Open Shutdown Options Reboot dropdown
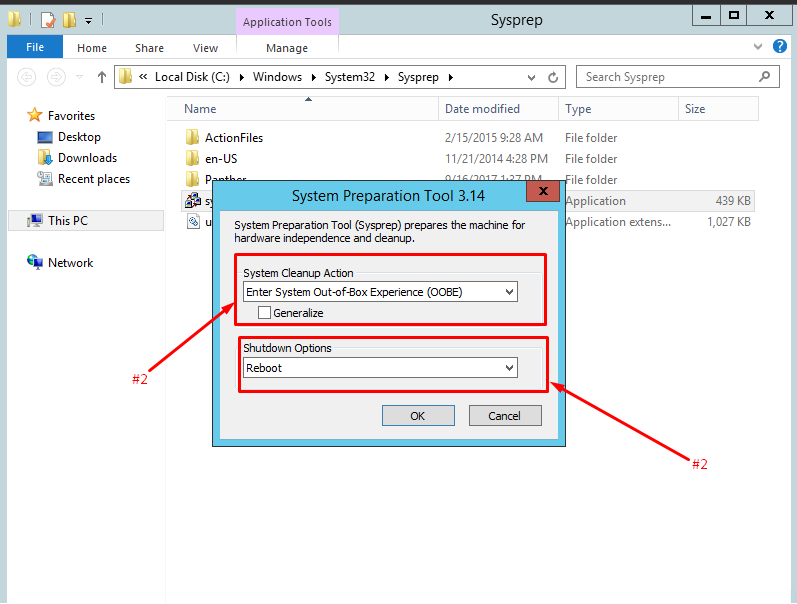797x604 pixels. (380, 368)
